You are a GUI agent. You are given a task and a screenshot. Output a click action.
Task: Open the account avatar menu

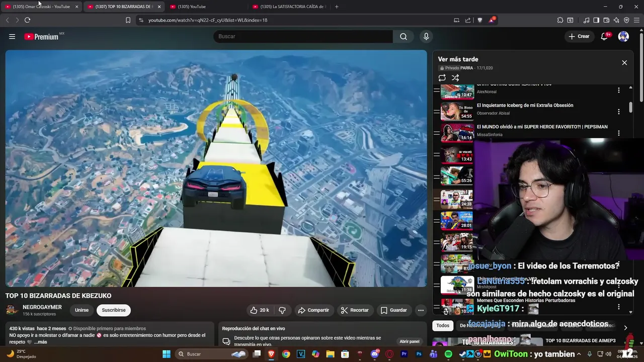point(623,36)
